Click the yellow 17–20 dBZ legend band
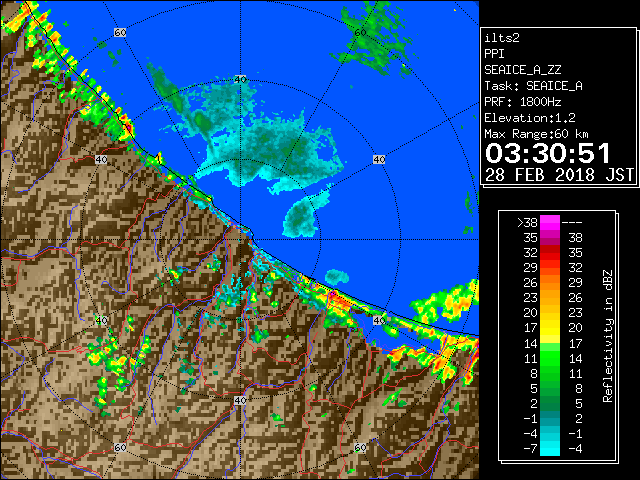Screen dimensions: 640x480 550,328
